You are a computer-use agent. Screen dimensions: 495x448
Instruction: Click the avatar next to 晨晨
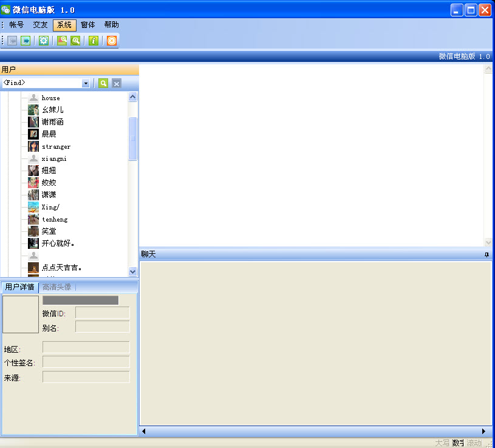pos(33,134)
